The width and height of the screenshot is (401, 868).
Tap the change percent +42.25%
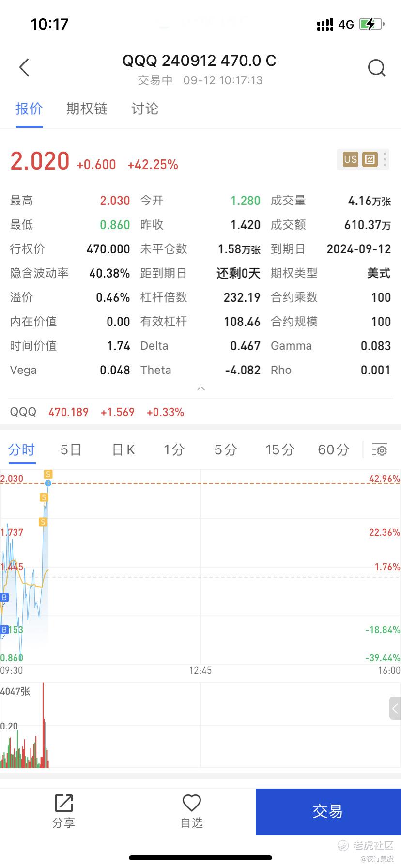coord(153,165)
